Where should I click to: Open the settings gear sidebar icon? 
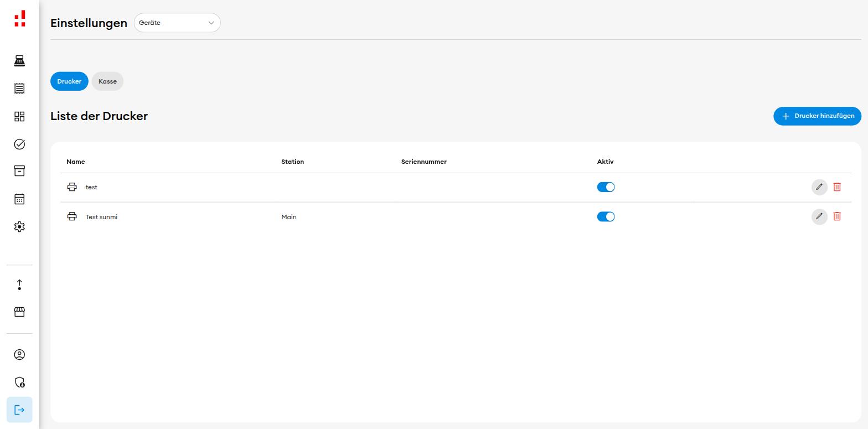click(x=19, y=226)
